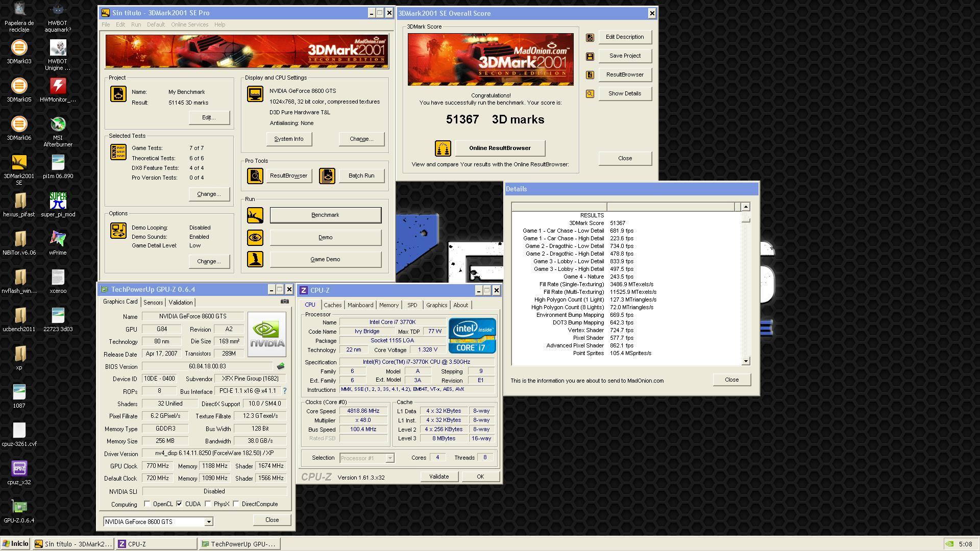Click the bus interface question mark in GPU-Z
The width and height of the screenshot is (980, 551).
(x=284, y=391)
